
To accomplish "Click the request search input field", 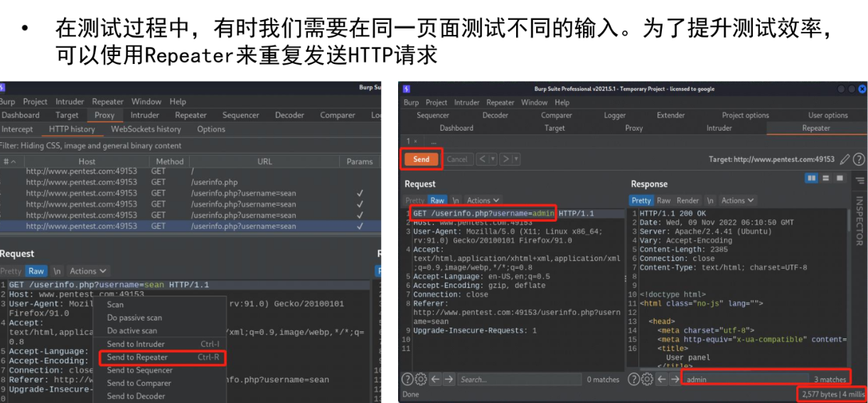I will point(519,380).
